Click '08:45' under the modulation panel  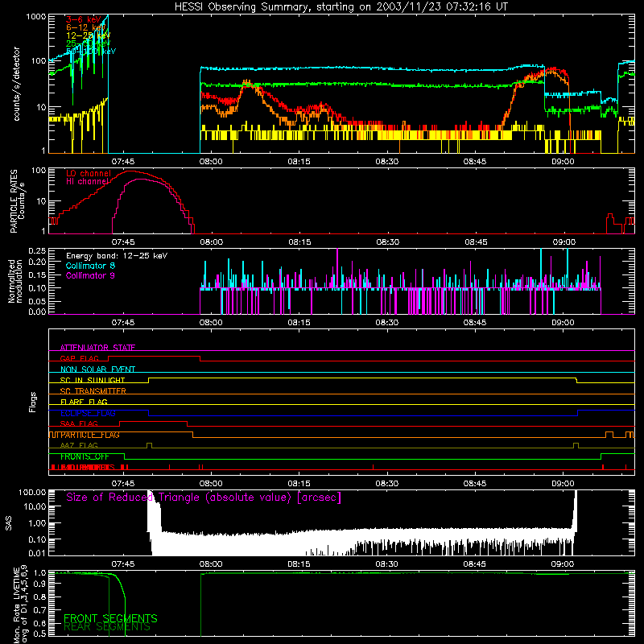(475, 323)
